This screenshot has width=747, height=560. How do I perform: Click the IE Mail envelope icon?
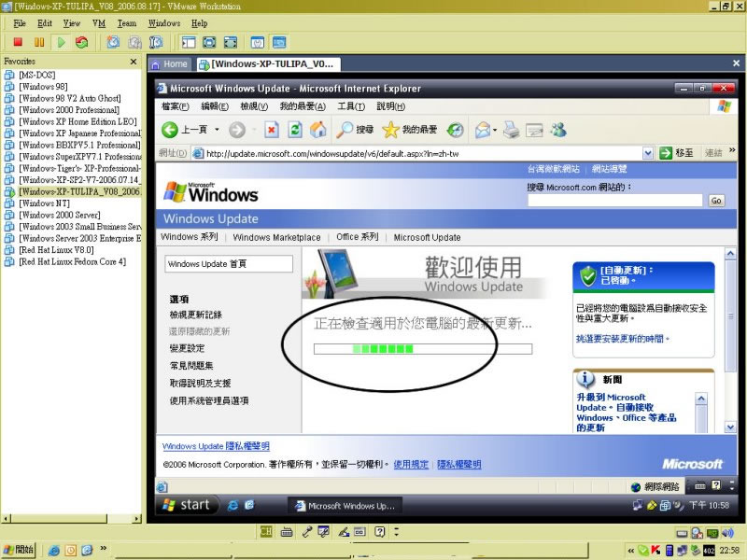tap(483, 130)
